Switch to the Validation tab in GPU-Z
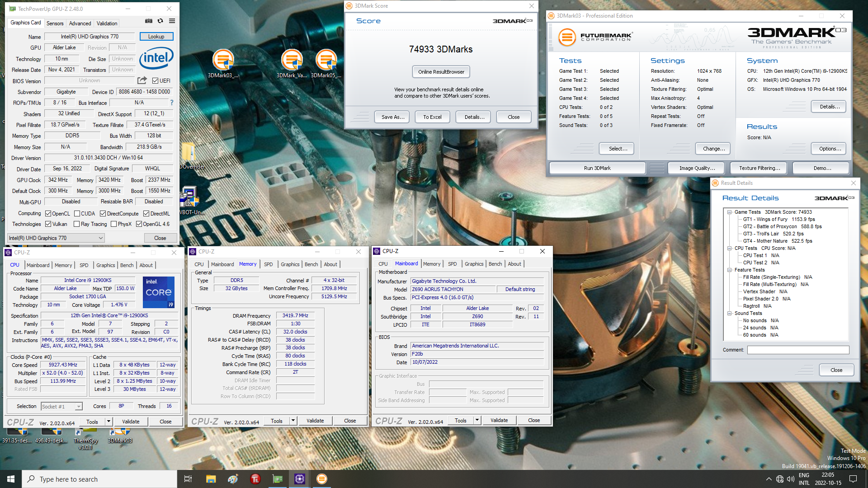 [107, 23]
